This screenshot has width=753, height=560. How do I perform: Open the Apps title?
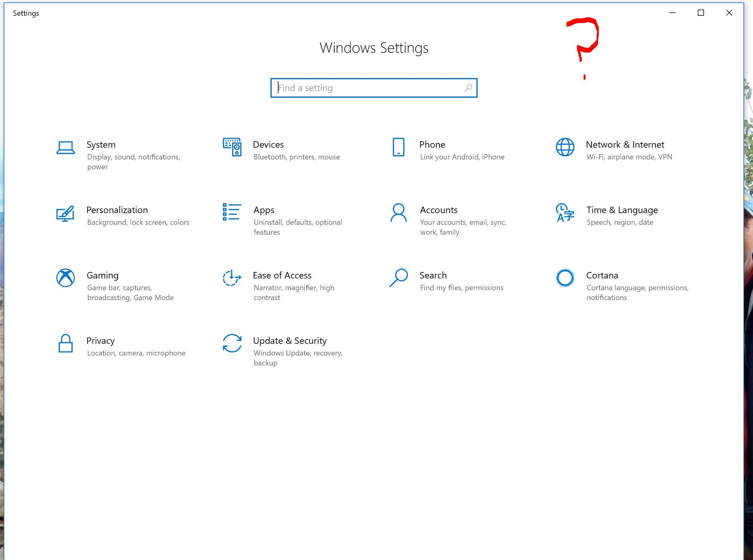[264, 210]
